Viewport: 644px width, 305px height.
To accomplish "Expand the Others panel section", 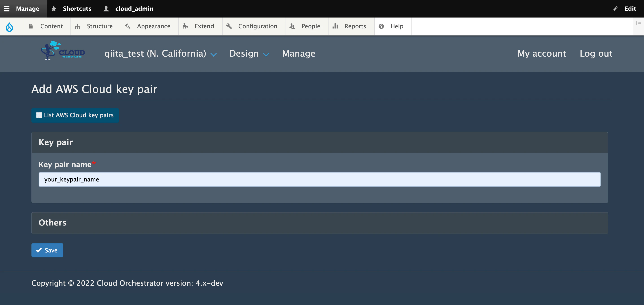I will point(320,223).
